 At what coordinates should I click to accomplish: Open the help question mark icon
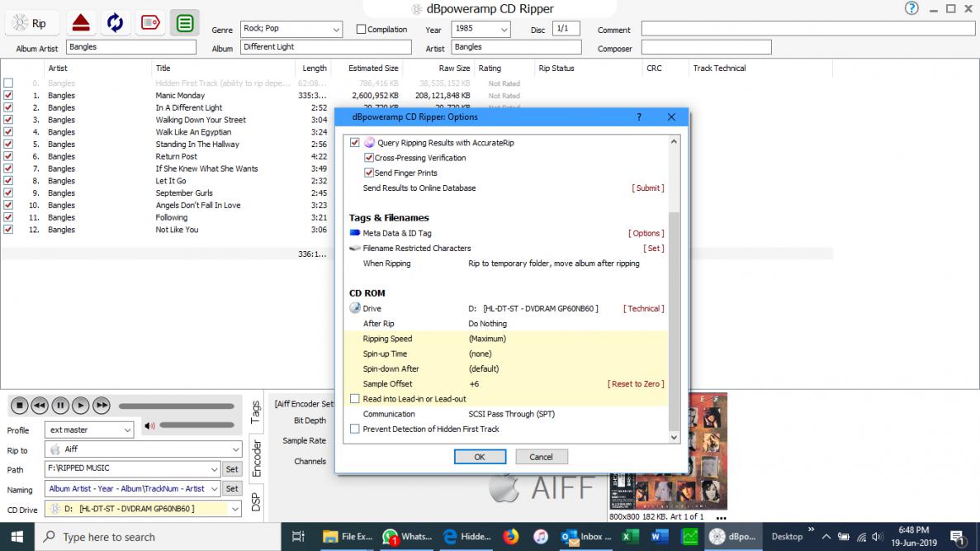(x=911, y=8)
